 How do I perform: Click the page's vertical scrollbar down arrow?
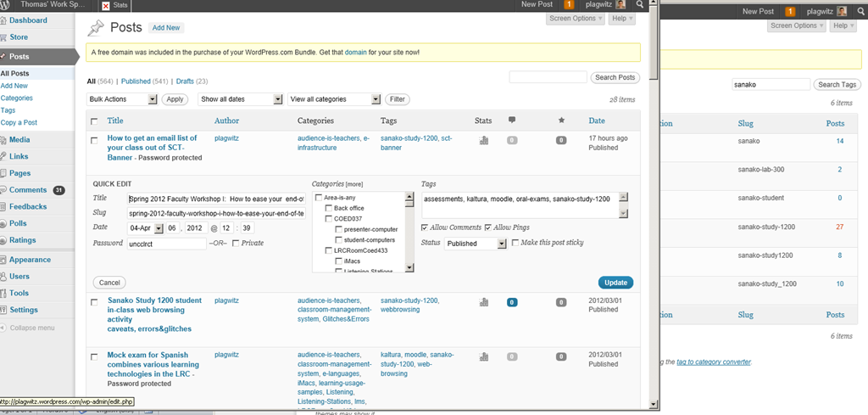653,403
